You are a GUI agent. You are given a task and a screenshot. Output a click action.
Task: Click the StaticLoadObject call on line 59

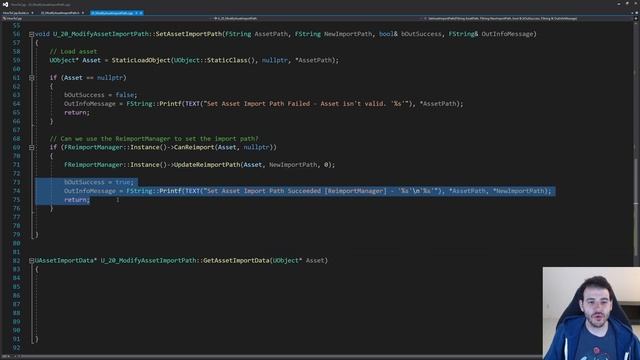click(x=141, y=60)
